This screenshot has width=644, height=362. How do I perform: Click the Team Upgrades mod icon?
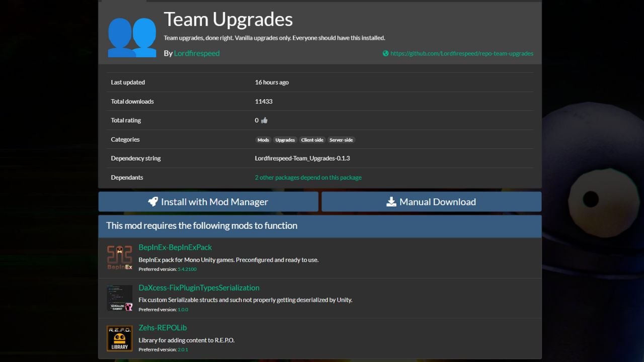tap(132, 36)
